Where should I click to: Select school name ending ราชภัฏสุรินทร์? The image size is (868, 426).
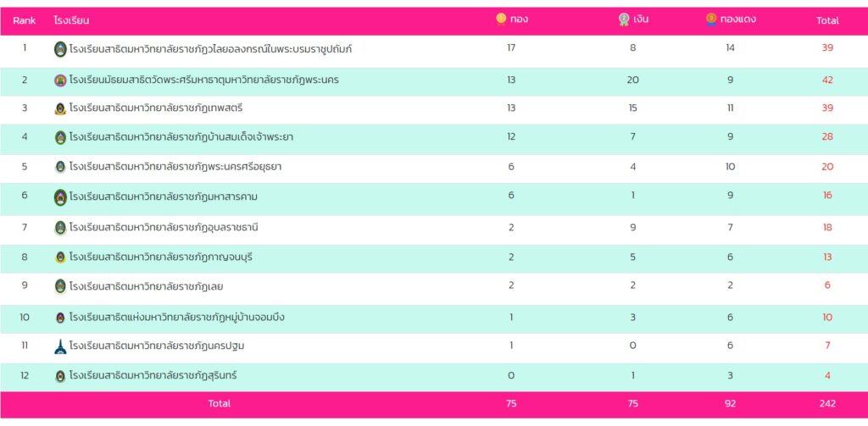[x=153, y=376]
